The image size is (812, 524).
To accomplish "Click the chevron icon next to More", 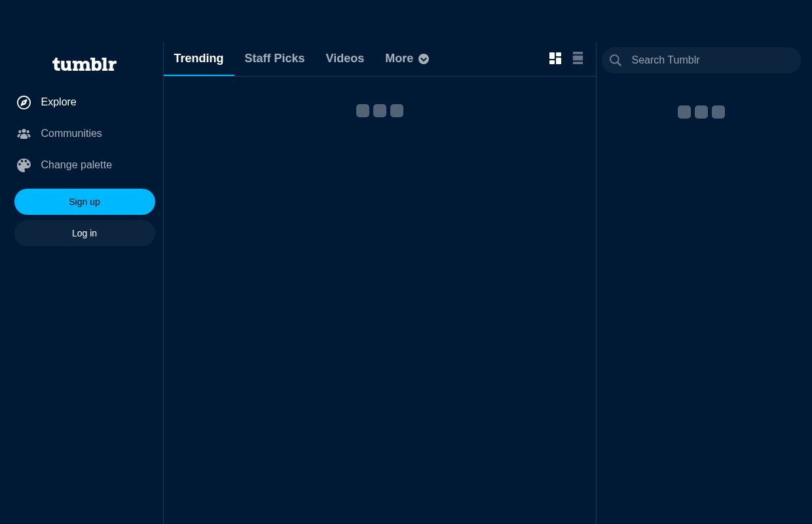I will pos(424,59).
